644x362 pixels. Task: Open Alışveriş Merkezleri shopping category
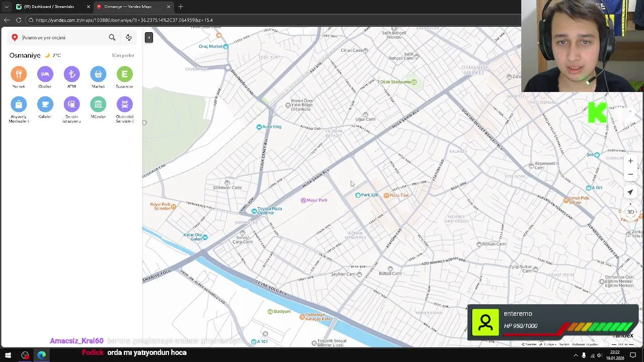pos(19,105)
